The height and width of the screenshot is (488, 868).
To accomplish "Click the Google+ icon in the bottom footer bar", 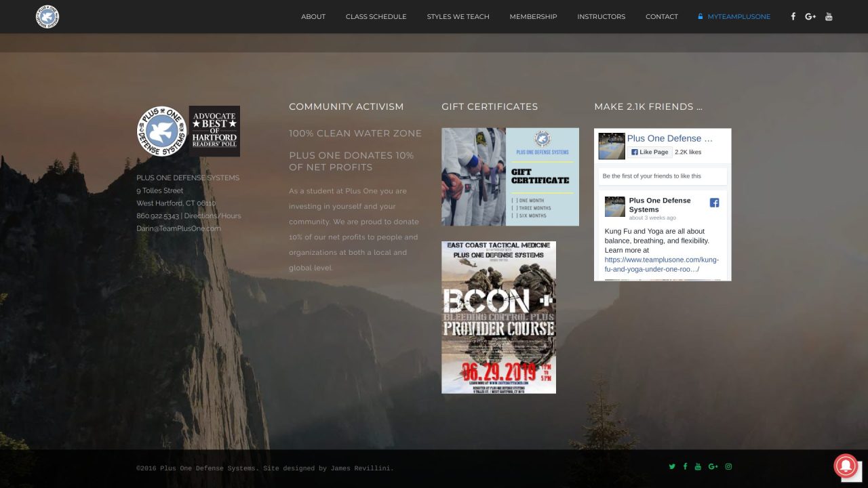I will [x=713, y=466].
